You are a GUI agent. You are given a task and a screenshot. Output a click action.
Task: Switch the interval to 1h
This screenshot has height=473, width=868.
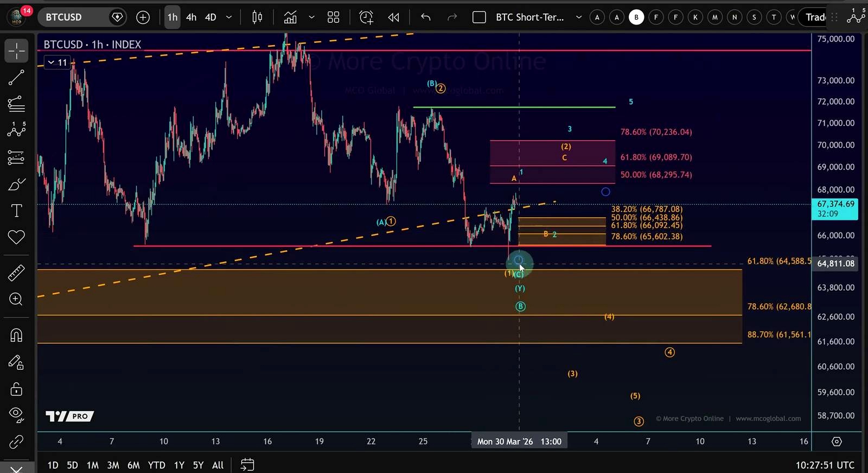(173, 17)
